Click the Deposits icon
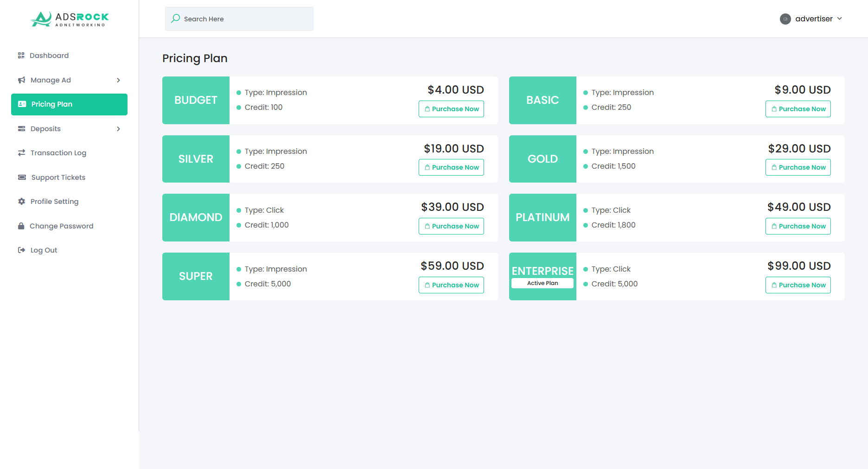The width and height of the screenshot is (868, 469). click(x=21, y=128)
